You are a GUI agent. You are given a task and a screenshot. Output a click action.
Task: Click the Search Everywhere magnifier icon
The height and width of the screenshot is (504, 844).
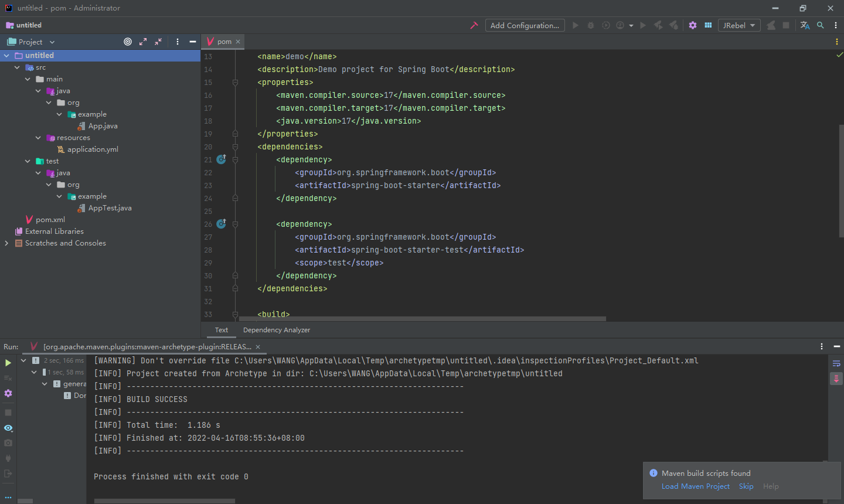(821, 25)
